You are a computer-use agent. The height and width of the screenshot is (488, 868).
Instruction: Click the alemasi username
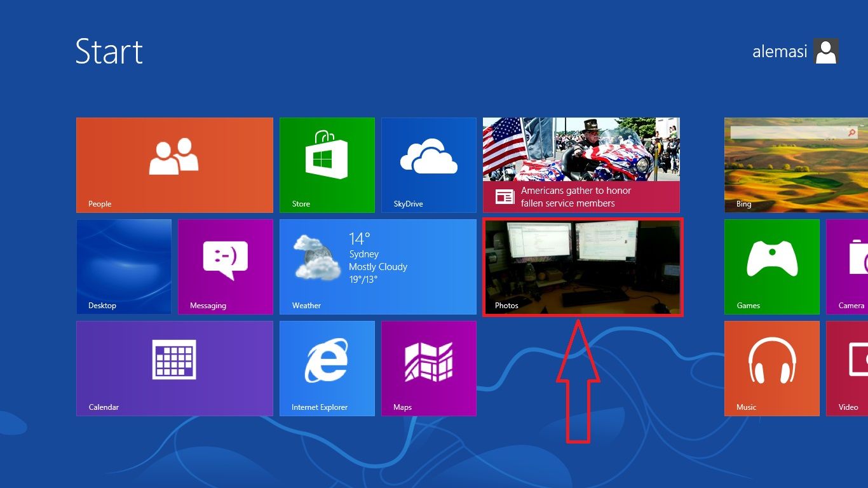point(779,51)
